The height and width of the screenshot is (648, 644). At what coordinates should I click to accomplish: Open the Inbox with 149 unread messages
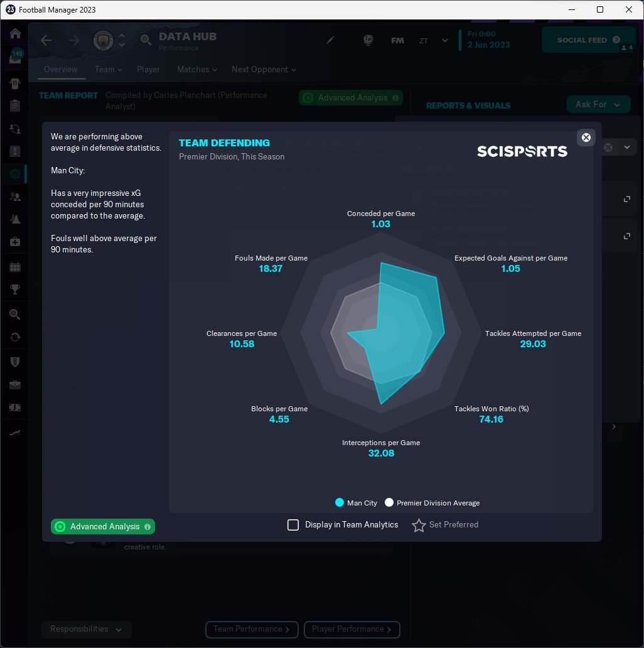[15, 57]
